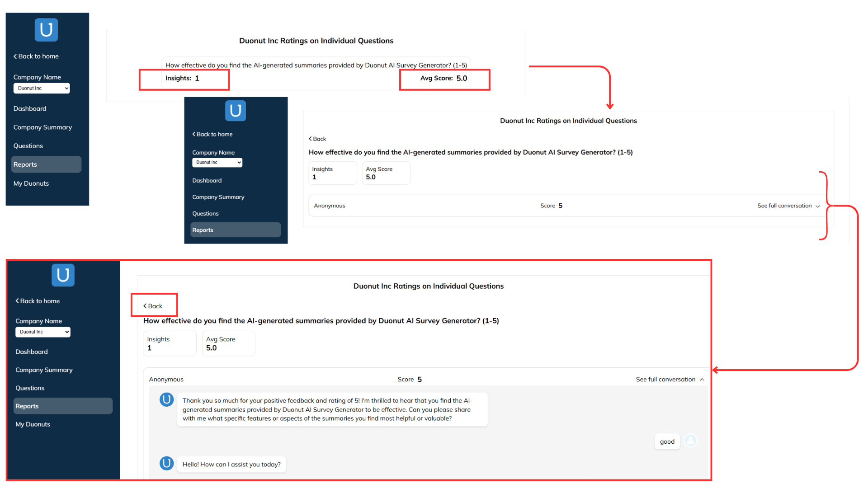Click 'Back to home' in the top-left sidebar
Screen dimensions: 868x488
[36, 56]
